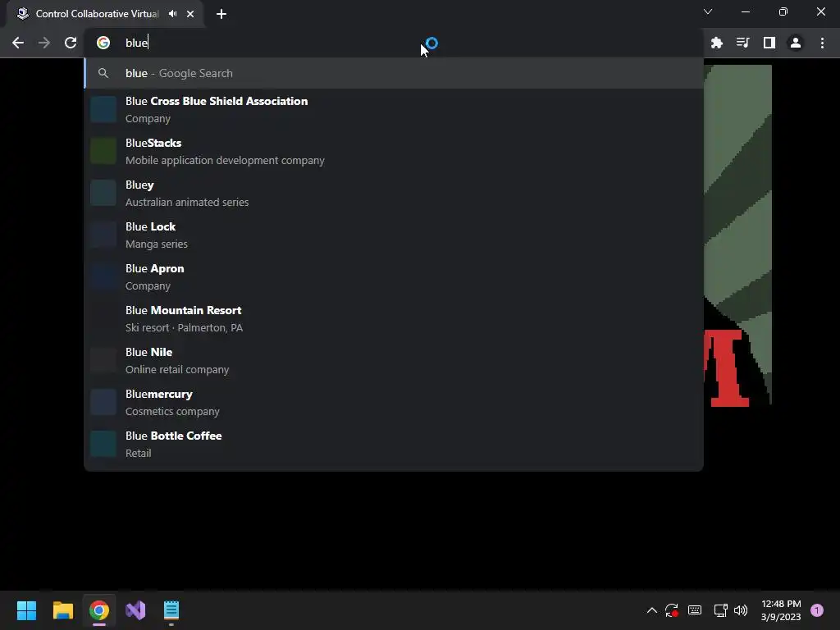Choose the BlueStacks suggestion
This screenshot has width=840, height=630.
(394, 151)
